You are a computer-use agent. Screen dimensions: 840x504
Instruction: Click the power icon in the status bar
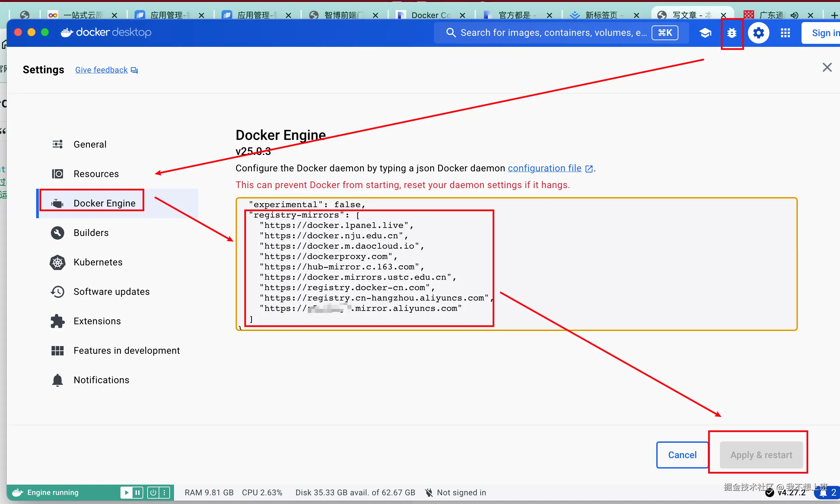(x=153, y=493)
